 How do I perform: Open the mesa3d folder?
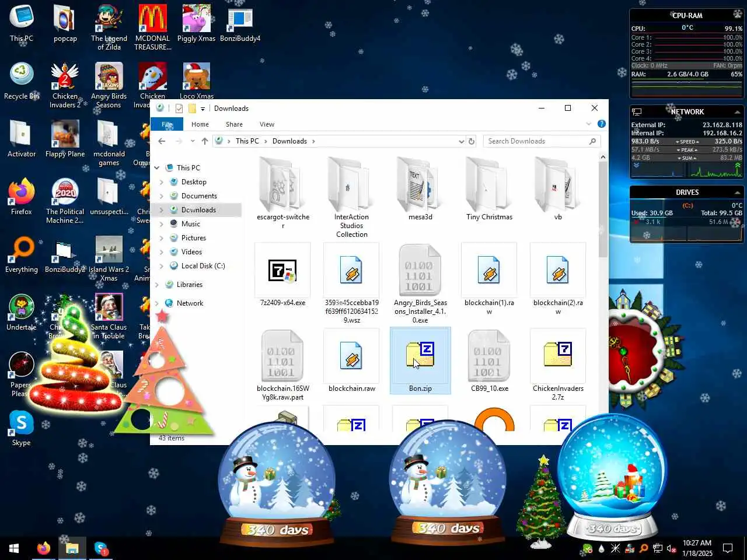pyautogui.click(x=420, y=188)
